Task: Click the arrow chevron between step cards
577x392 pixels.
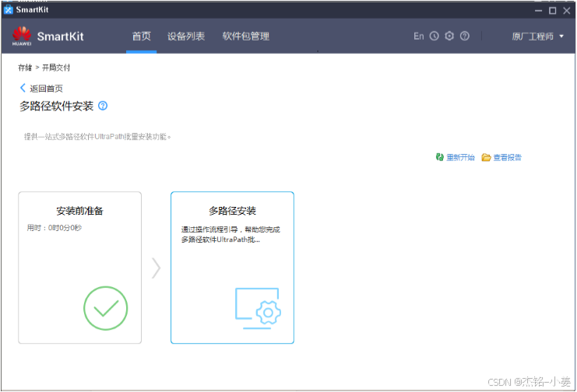Action: (156, 268)
